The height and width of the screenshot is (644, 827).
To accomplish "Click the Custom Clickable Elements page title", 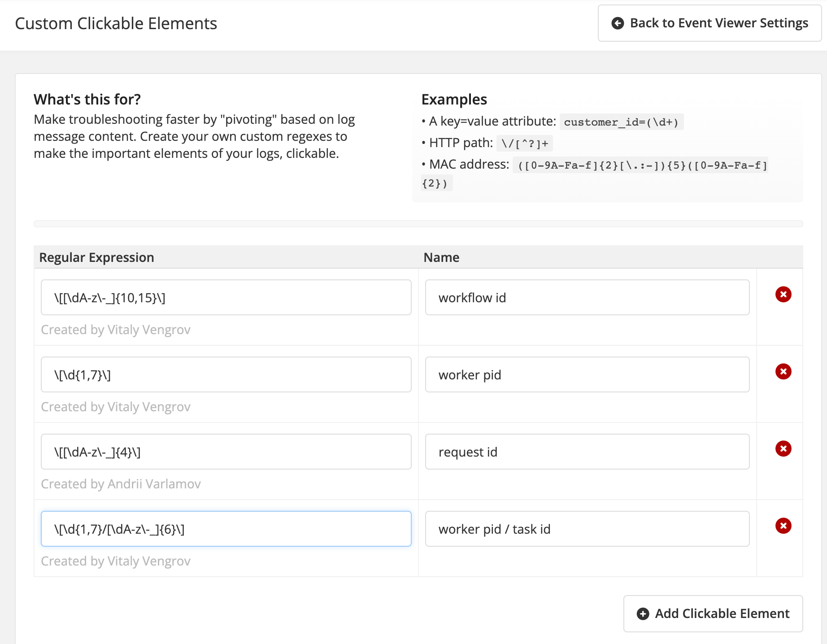I will point(116,24).
